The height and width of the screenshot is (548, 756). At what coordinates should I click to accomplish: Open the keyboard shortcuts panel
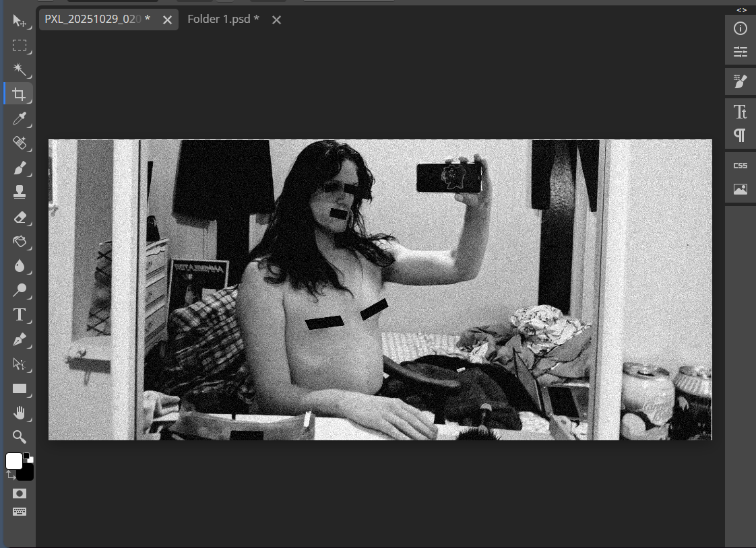pyautogui.click(x=19, y=511)
